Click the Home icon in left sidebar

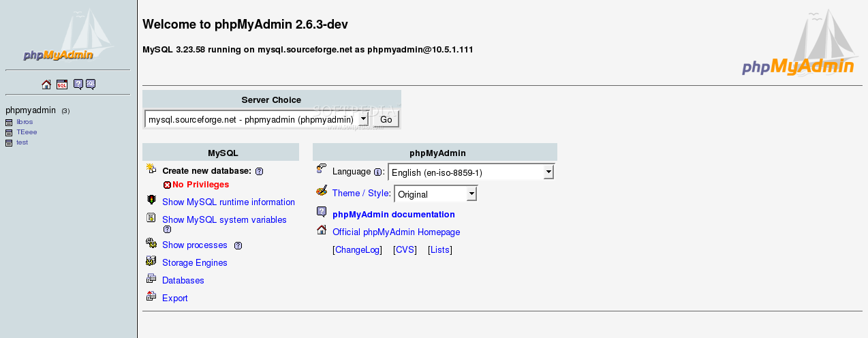coord(46,84)
